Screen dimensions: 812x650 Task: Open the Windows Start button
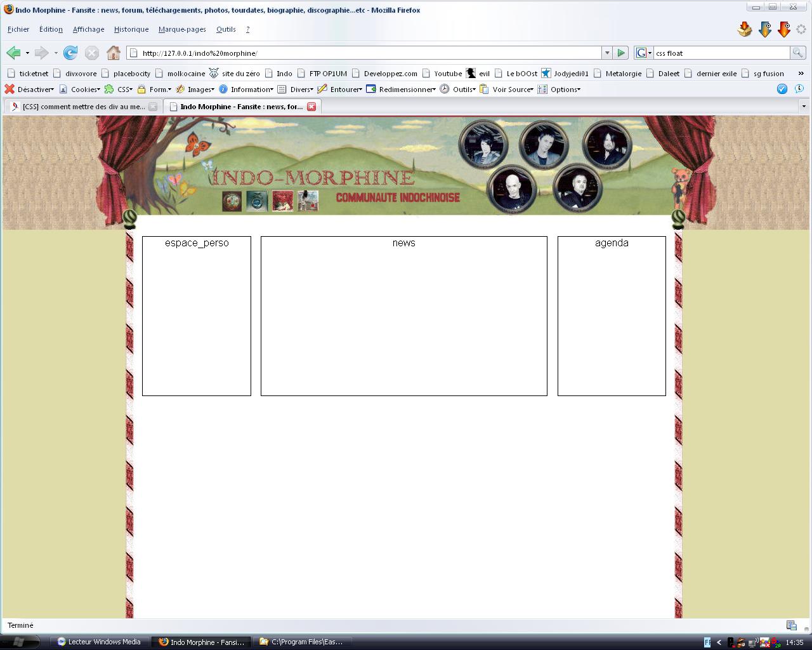[19, 642]
